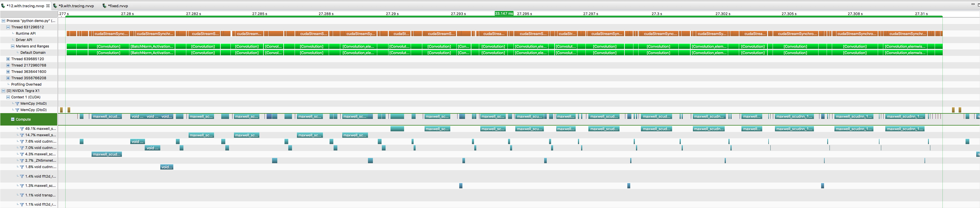This screenshot has height=208, width=980.
Task: Click filter icon on 14.7% maxwell_s row
Action: tap(22, 135)
